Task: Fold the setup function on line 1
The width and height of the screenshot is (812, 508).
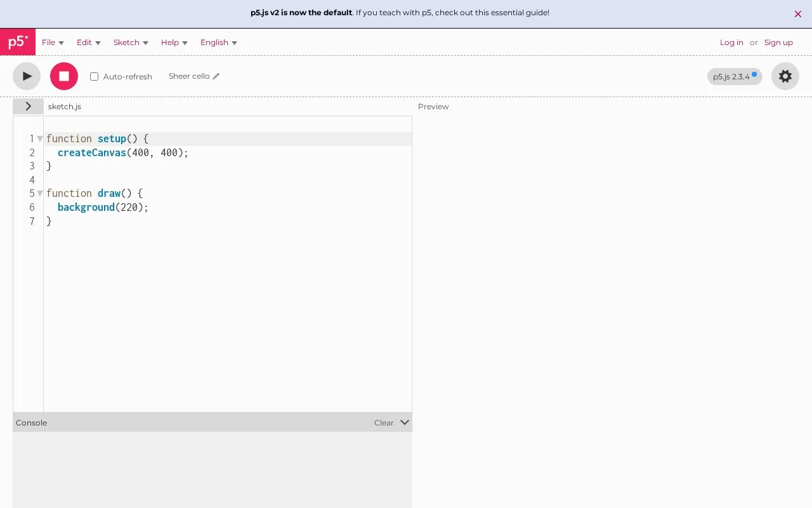Action: click(x=40, y=138)
